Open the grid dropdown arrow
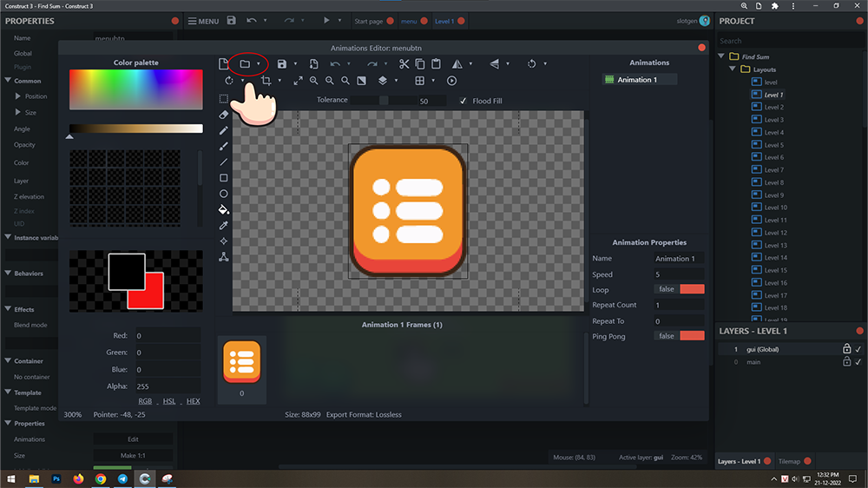868x488 pixels. pos(433,81)
